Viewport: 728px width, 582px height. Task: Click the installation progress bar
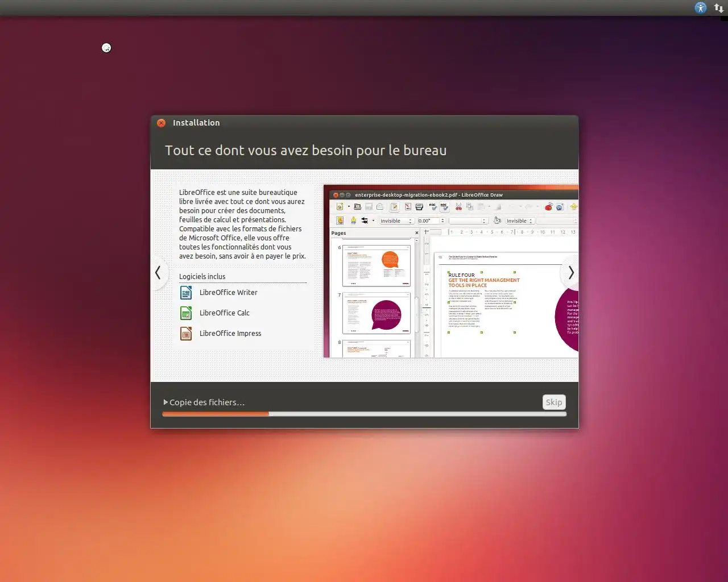click(x=364, y=414)
